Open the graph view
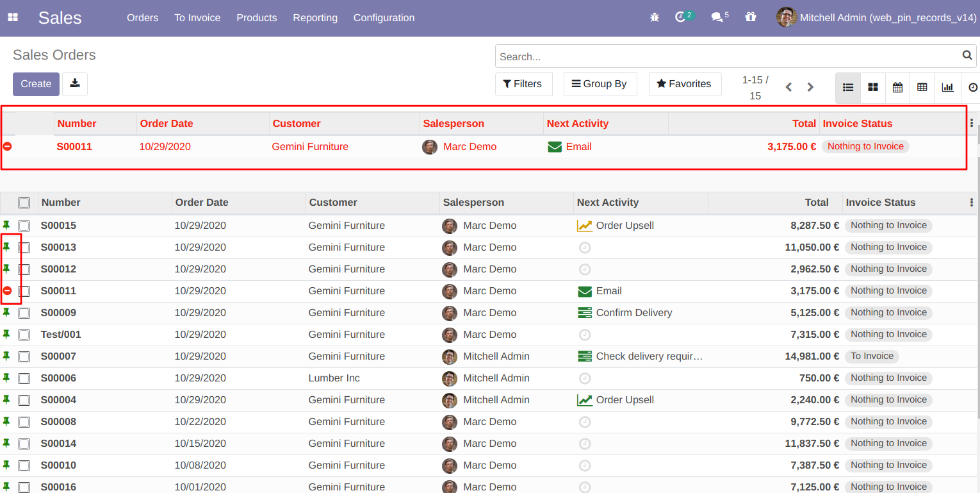The height and width of the screenshot is (493, 980). pyautogui.click(x=947, y=87)
